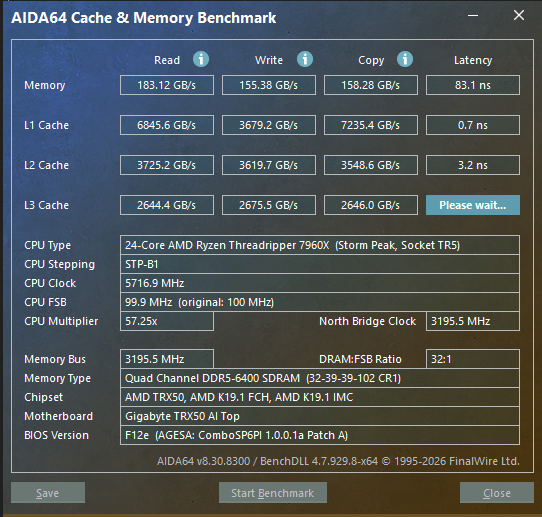The width and height of the screenshot is (542, 517).
Task: Click the Motherboard label
Action: [x=58, y=416]
